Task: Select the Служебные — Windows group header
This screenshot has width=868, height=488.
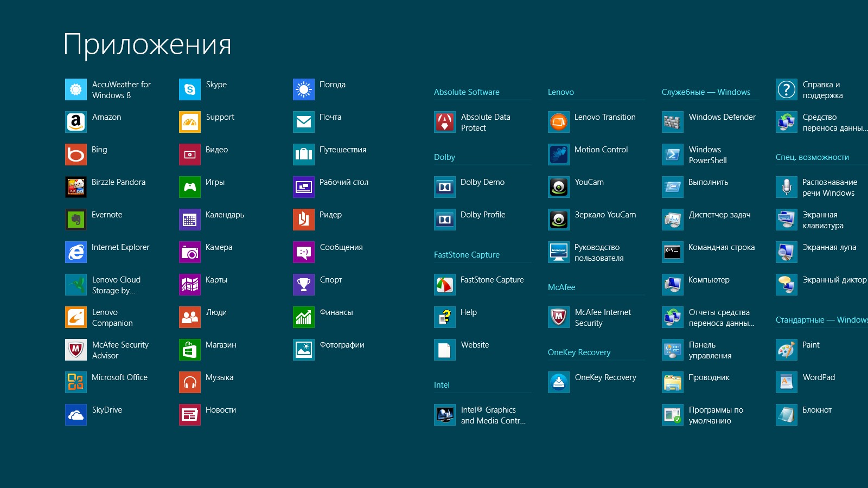Action: (706, 92)
